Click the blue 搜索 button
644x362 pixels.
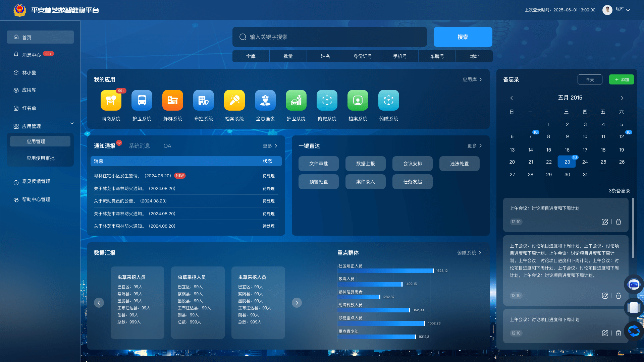(463, 37)
